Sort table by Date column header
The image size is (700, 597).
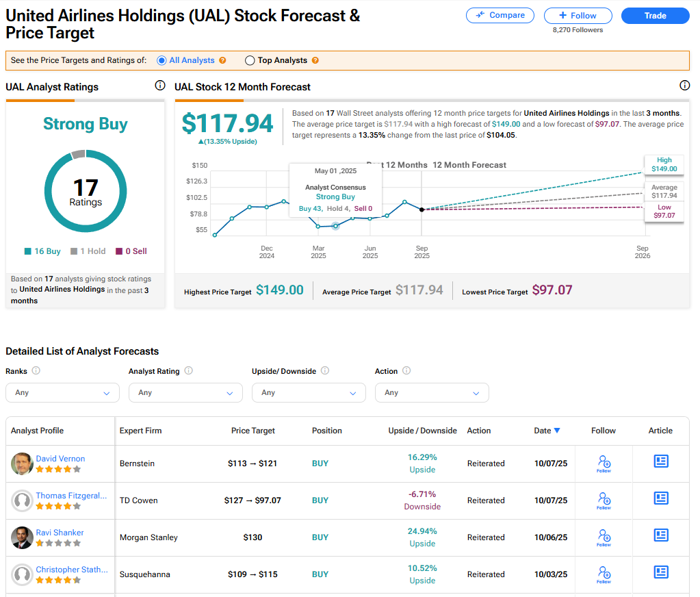click(x=547, y=431)
